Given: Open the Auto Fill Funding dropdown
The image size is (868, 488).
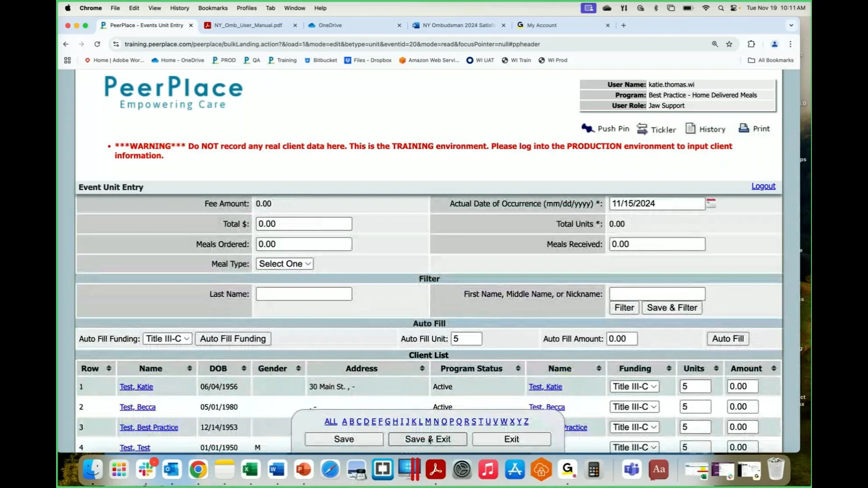Looking at the screenshot, I should click(167, 338).
